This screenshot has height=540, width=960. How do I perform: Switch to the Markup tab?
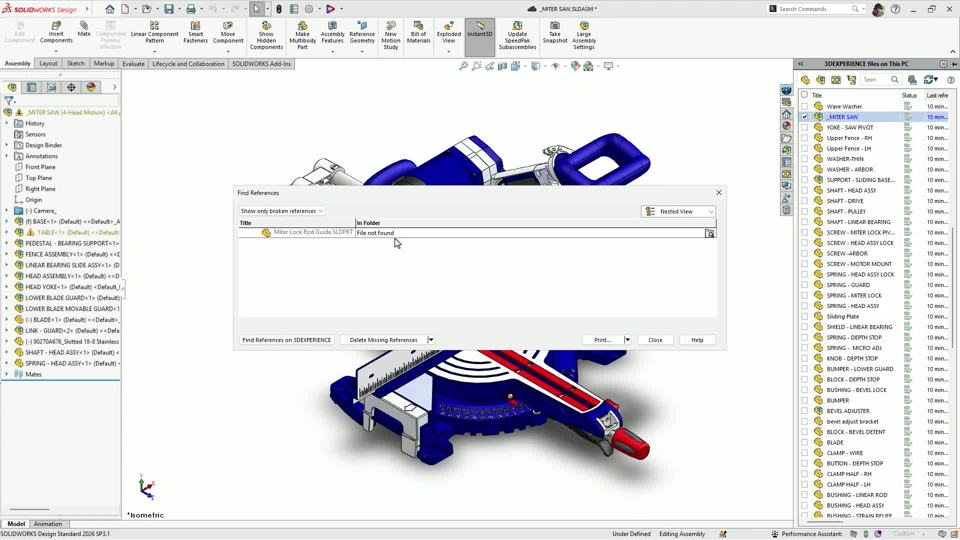tap(103, 64)
